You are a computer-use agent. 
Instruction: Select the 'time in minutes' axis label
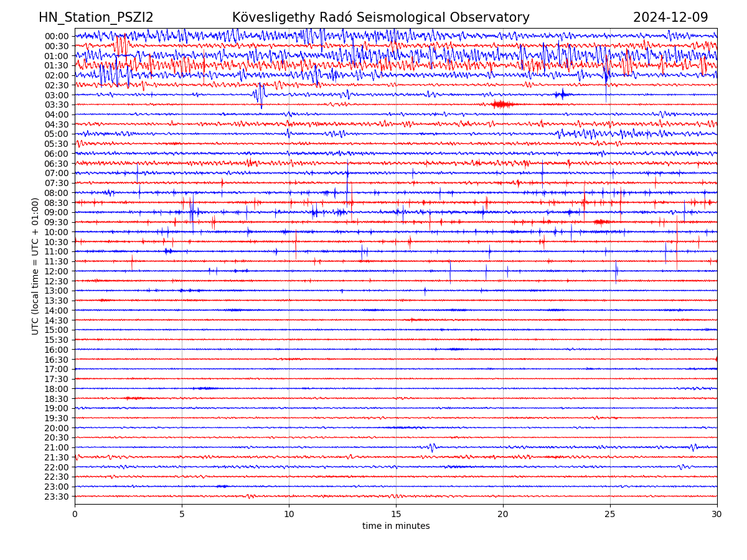[396, 526]
